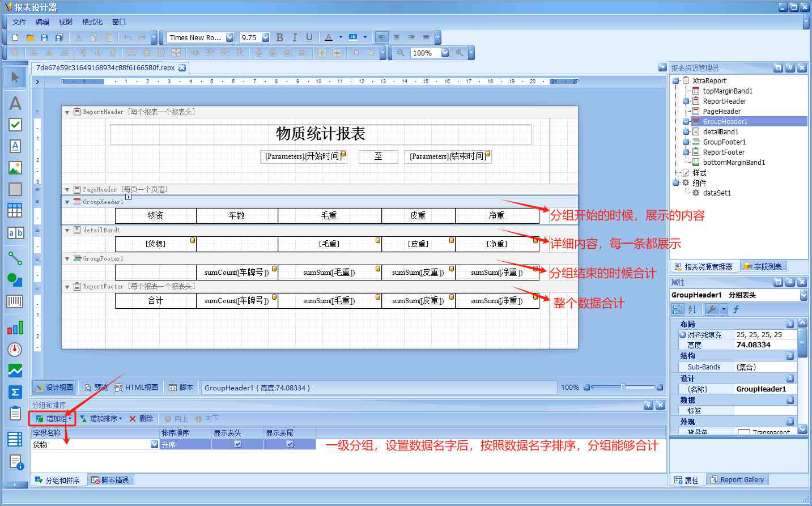Zoom in with the magnifier plus icon

tap(459, 53)
